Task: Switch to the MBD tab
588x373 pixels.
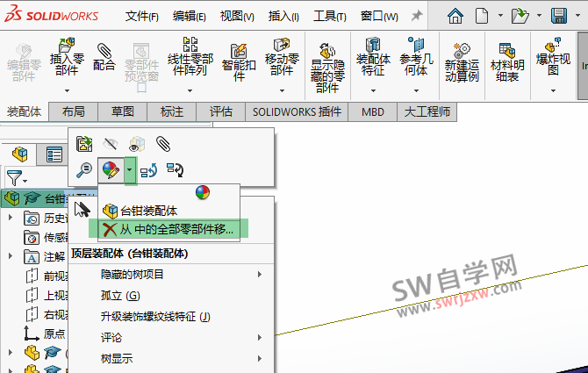Action: coord(373,111)
